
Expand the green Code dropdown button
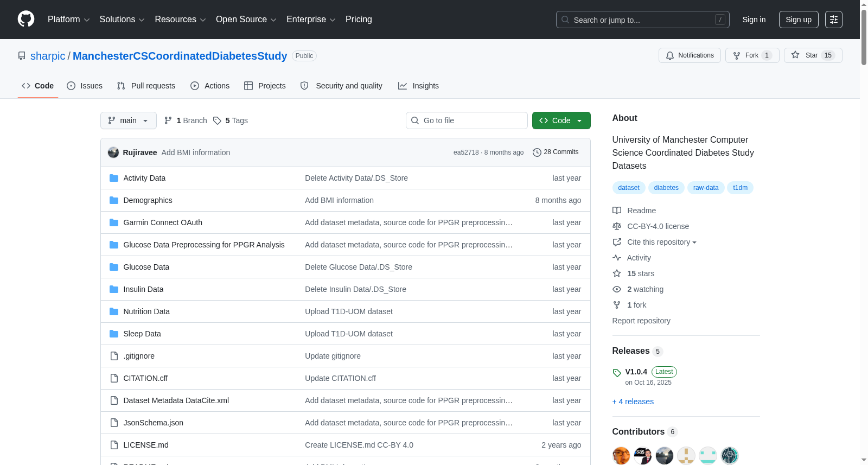(x=561, y=120)
